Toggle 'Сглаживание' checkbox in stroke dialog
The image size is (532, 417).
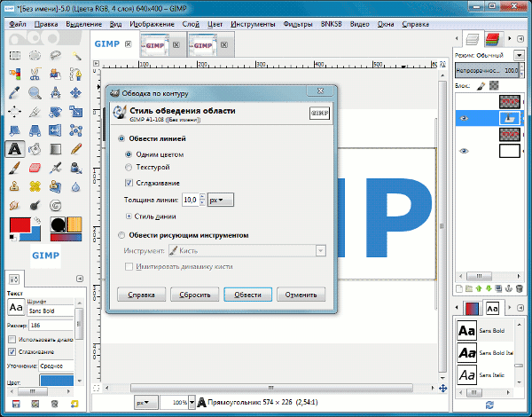(x=129, y=183)
